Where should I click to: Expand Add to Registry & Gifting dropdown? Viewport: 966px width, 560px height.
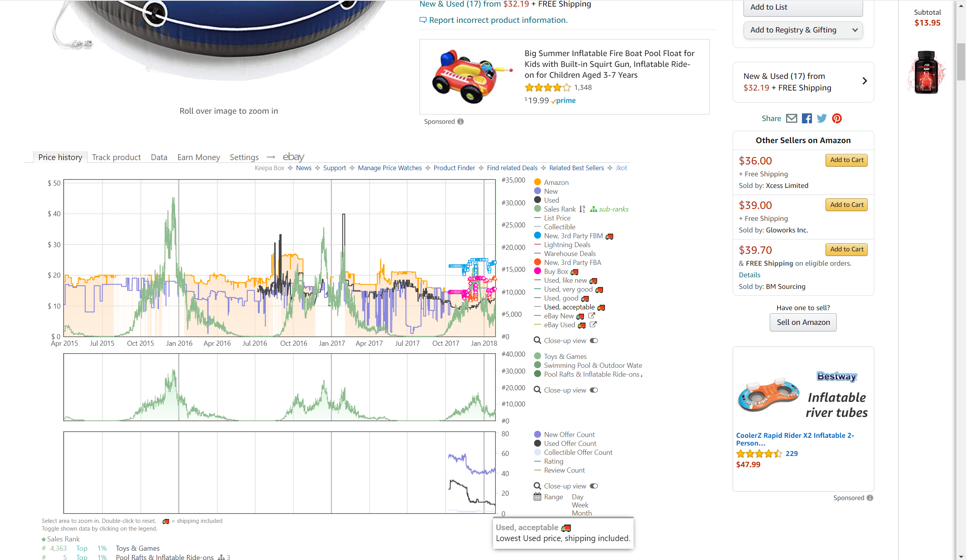[x=855, y=30]
